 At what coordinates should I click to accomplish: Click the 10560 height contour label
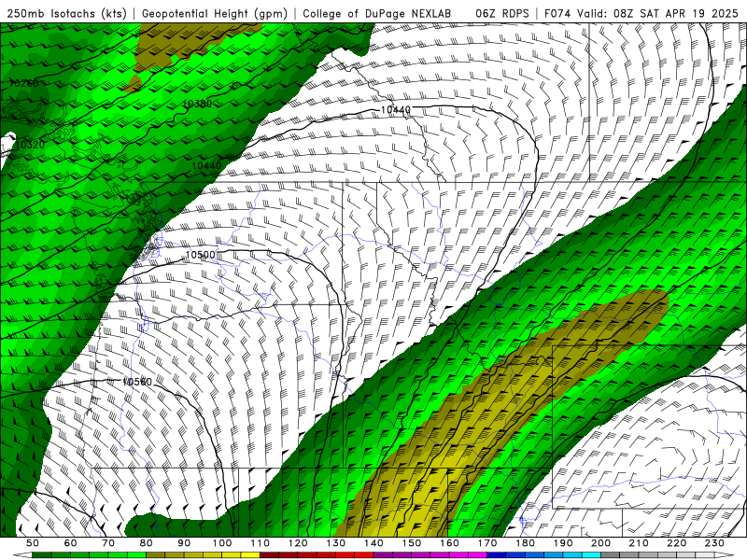pyautogui.click(x=137, y=382)
